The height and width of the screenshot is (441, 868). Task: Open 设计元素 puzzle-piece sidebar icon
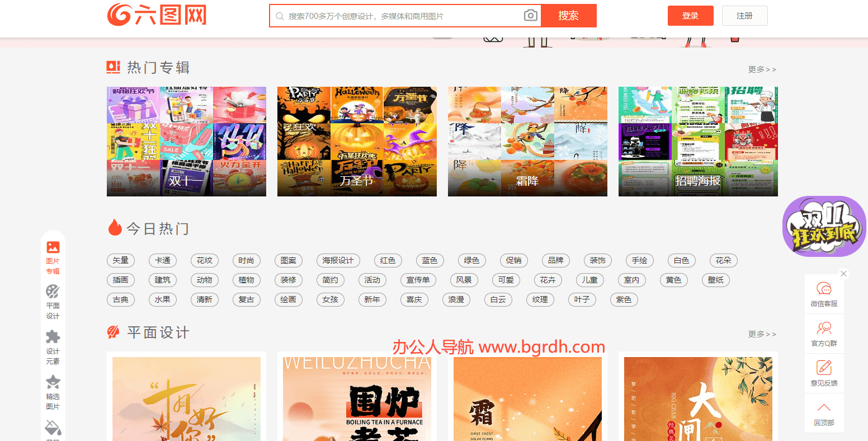53,337
